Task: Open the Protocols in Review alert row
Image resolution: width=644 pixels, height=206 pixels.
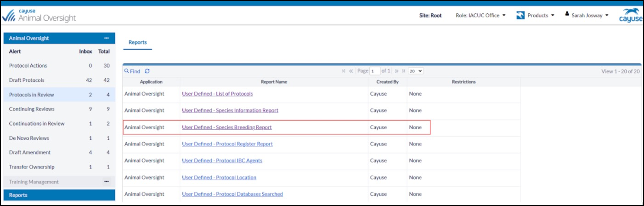Action: point(59,95)
